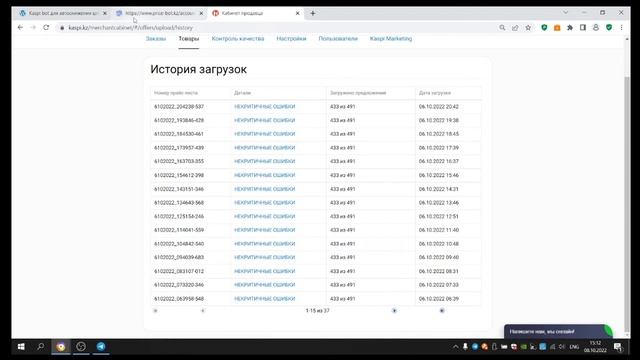Open error details for upload 06.10.2022 20:42
This screenshot has width=640, height=360.
pos(264,107)
